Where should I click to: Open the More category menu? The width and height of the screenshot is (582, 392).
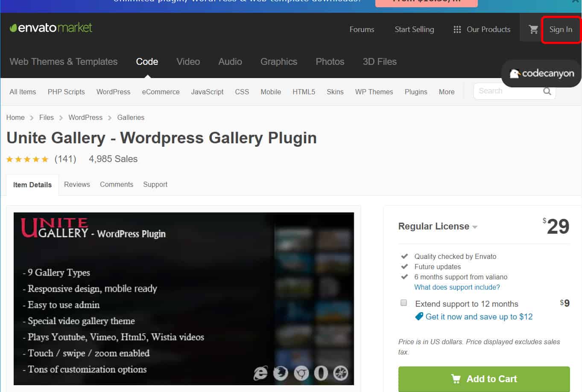pyautogui.click(x=447, y=92)
